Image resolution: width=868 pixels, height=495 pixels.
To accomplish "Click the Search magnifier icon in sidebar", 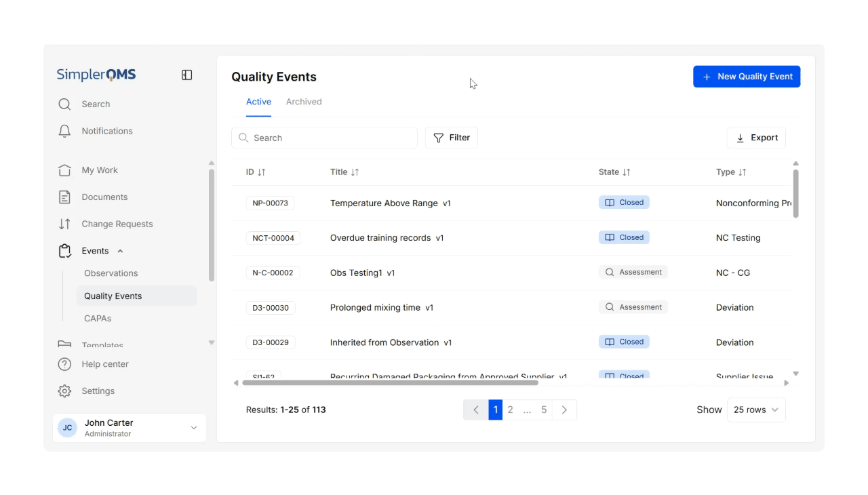I will coord(64,104).
